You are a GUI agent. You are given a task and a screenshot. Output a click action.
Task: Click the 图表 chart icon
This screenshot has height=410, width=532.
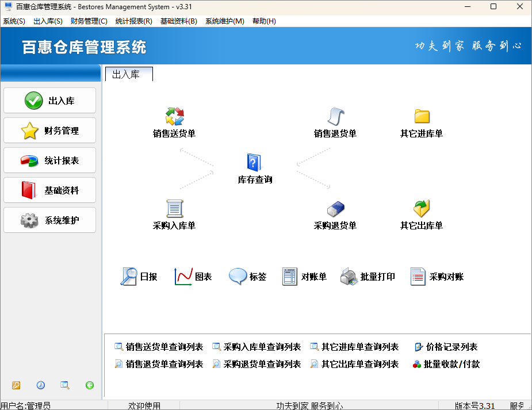tap(183, 277)
